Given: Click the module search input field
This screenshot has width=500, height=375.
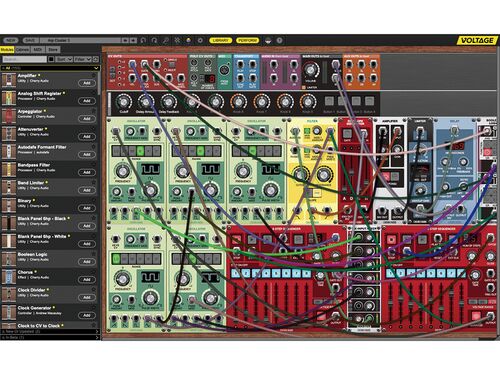Looking at the screenshot, I should (x=25, y=59).
